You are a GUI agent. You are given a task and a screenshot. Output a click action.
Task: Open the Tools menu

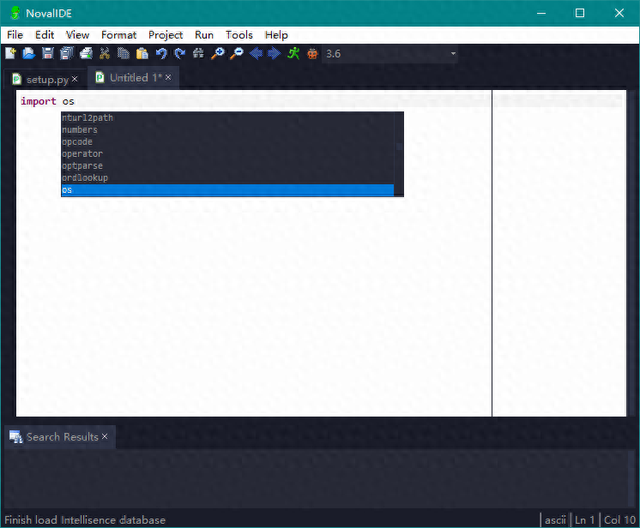pos(239,35)
